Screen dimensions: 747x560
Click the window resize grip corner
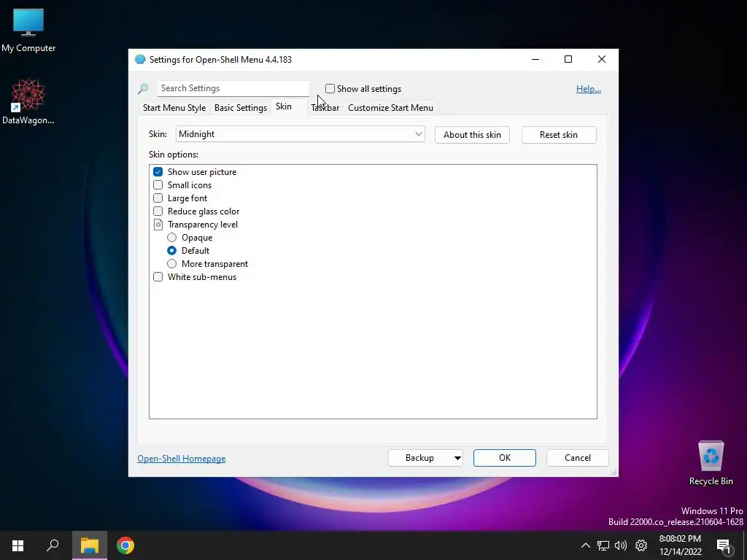pos(614,472)
